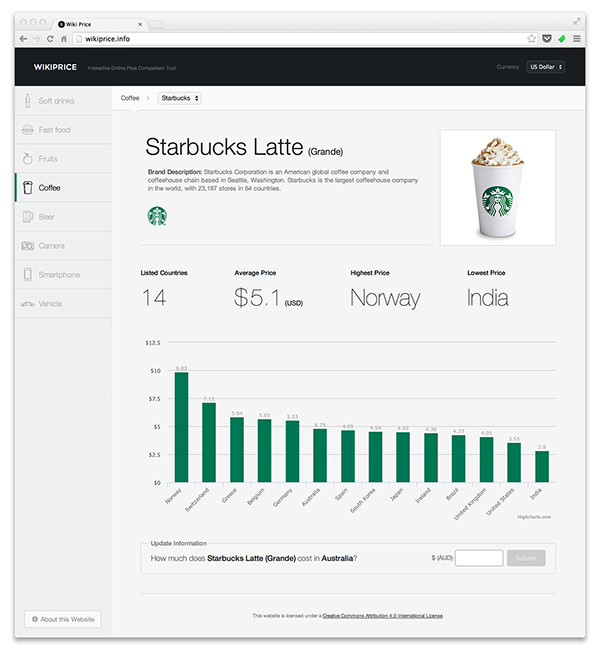Open the US Dollar currency dropdown
The height and width of the screenshot is (652, 600).
click(x=546, y=67)
